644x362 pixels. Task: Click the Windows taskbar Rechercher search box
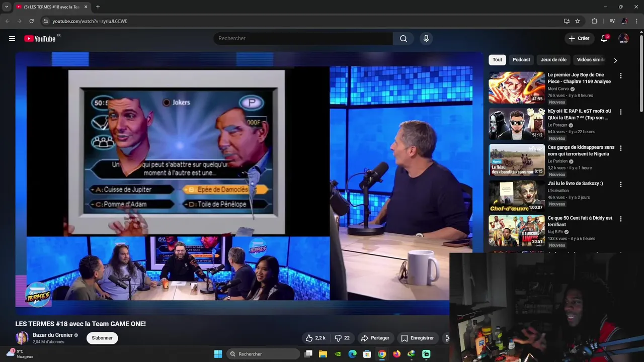pyautogui.click(x=263, y=354)
